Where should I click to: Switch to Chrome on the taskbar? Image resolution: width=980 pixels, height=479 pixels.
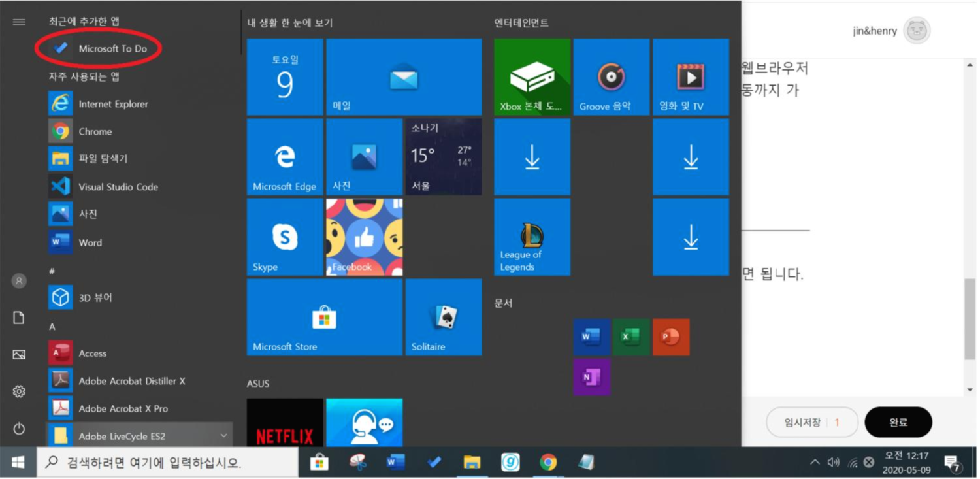tap(548, 463)
